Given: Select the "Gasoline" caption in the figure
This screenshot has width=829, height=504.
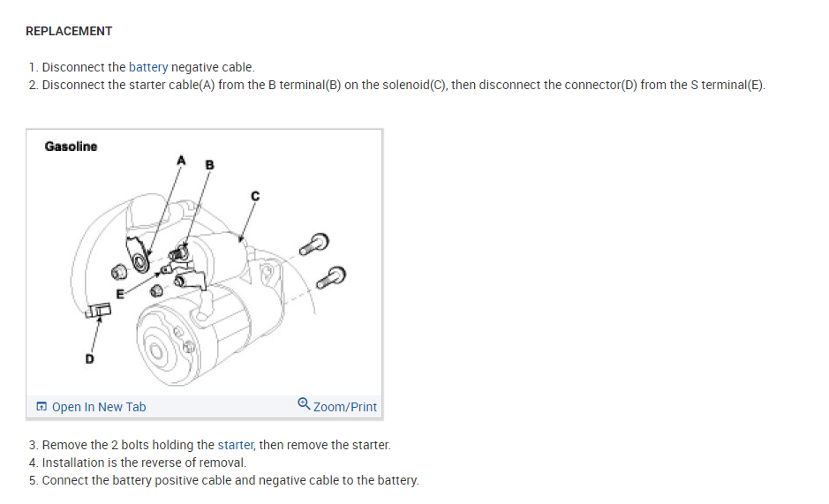Looking at the screenshot, I should coord(71,147).
